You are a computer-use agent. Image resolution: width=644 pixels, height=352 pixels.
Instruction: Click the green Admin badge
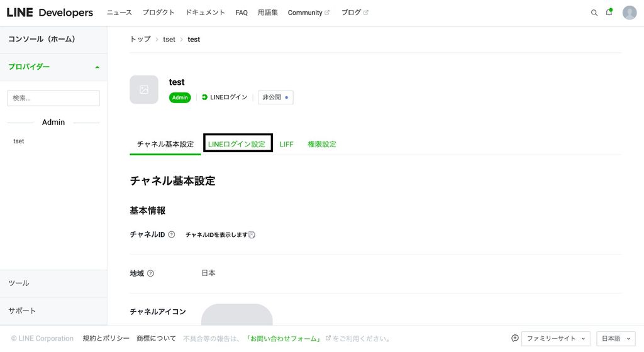tap(180, 97)
